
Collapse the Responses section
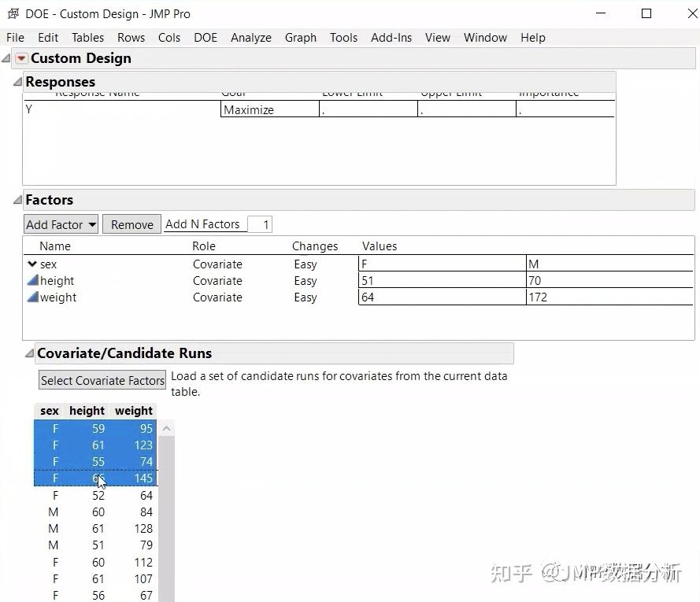[17, 82]
